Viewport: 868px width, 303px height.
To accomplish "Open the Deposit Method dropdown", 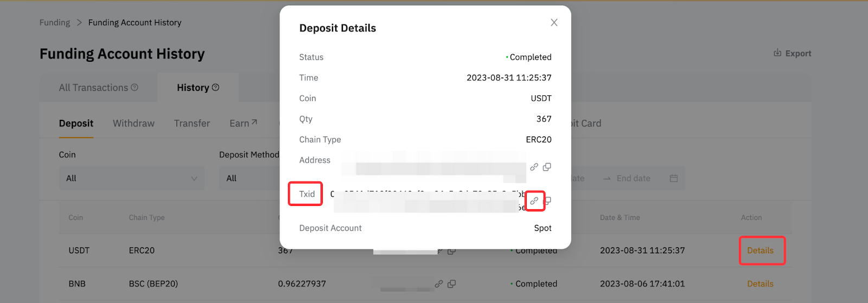I will point(248,178).
